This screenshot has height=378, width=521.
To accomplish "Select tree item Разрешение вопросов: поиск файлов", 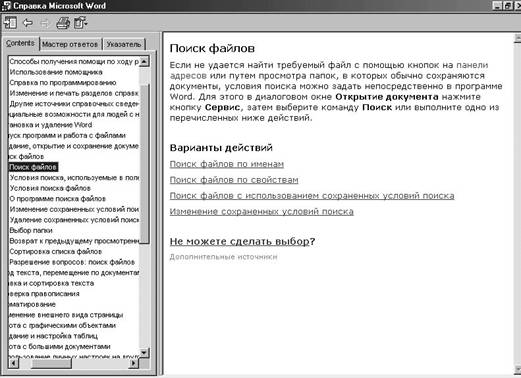I will 72,262.
